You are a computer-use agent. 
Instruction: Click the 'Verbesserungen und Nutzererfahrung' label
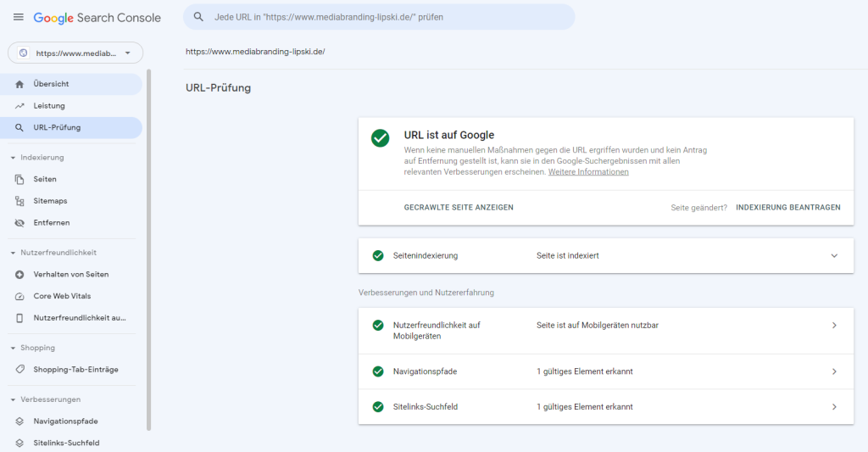(x=426, y=293)
